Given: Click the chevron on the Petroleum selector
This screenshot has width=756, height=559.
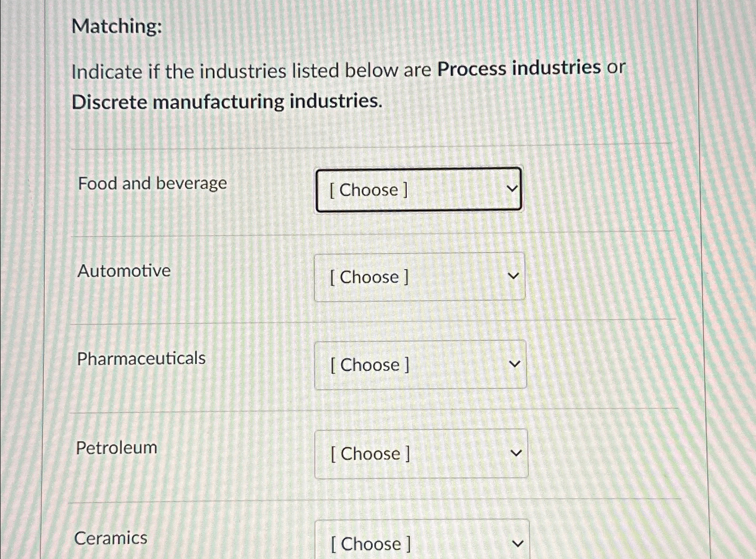Looking at the screenshot, I should tap(517, 452).
